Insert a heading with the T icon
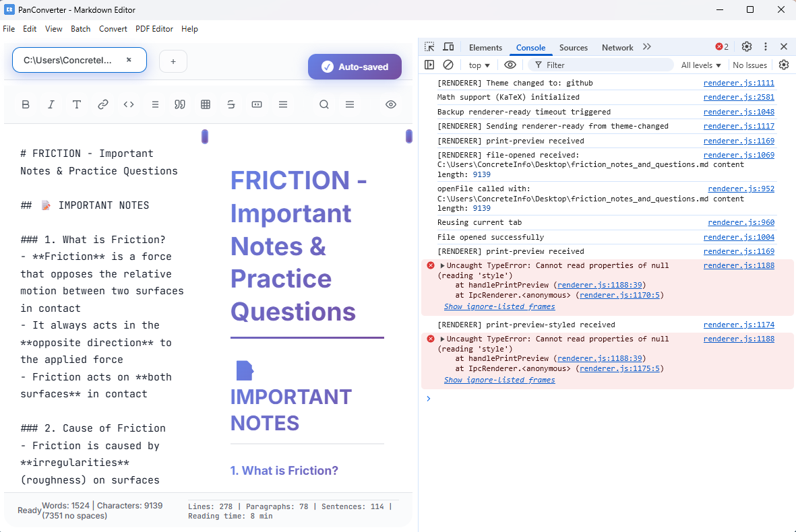796x532 pixels. point(77,104)
